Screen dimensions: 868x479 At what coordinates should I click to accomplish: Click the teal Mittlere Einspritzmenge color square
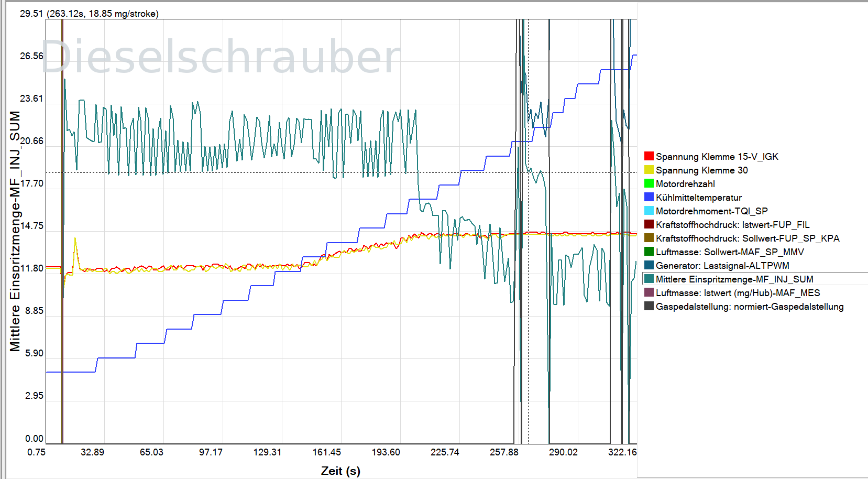tap(649, 279)
